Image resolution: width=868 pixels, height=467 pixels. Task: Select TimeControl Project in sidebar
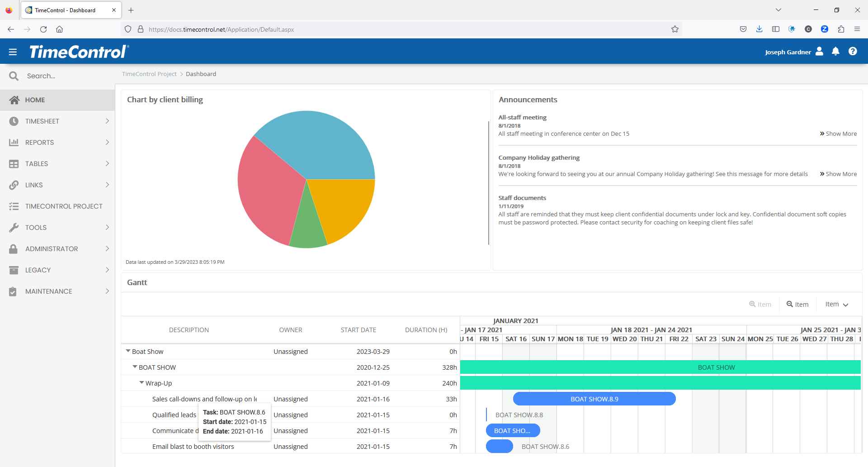click(x=63, y=206)
